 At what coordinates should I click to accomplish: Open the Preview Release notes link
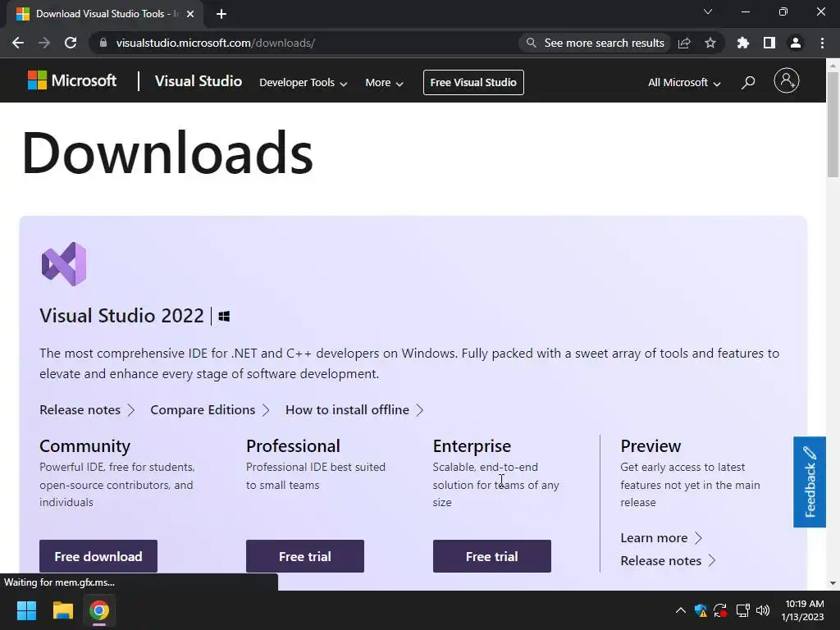point(668,561)
